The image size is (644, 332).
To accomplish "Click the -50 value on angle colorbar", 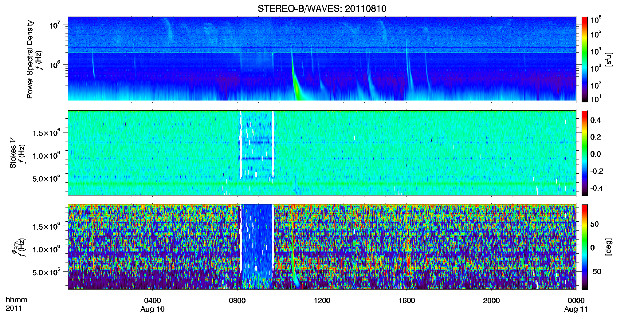I will click(x=596, y=271).
